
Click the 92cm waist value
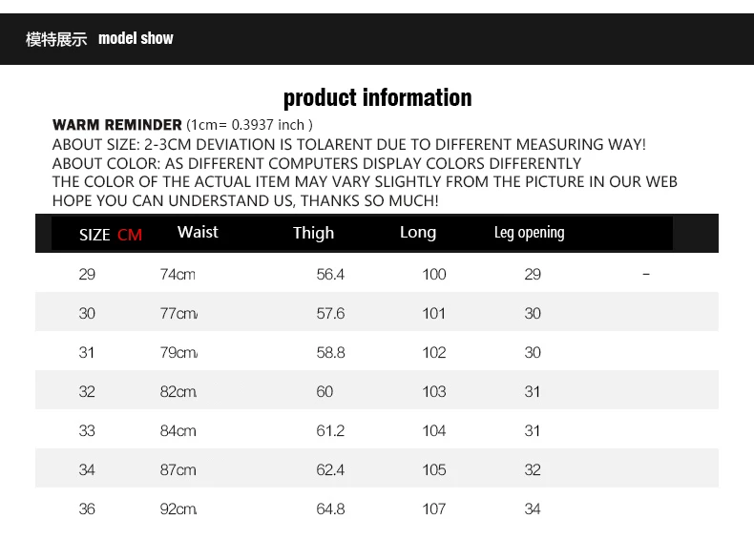(x=178, y=509)
